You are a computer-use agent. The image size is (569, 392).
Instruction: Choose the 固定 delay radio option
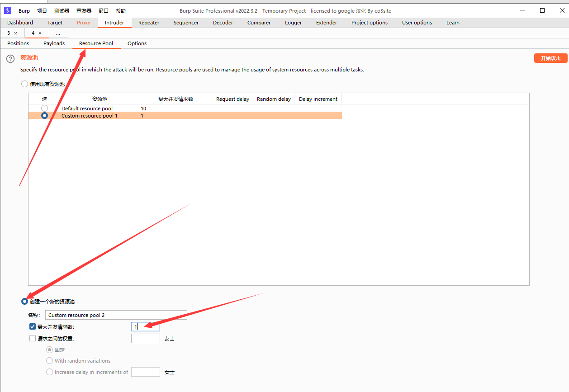click(50, 349)
